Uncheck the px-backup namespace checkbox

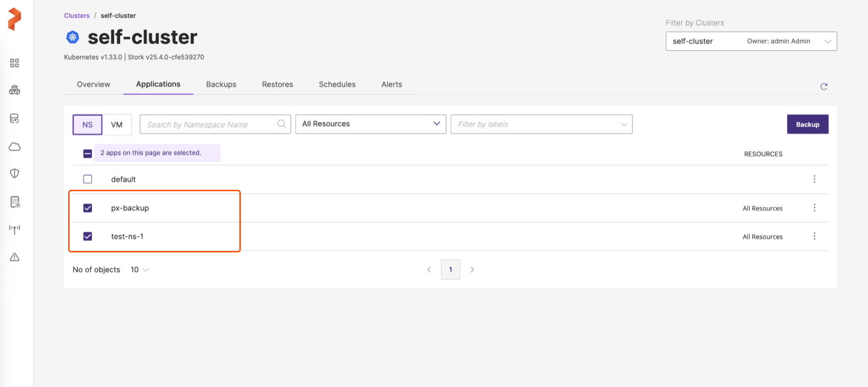pos(88,208)
